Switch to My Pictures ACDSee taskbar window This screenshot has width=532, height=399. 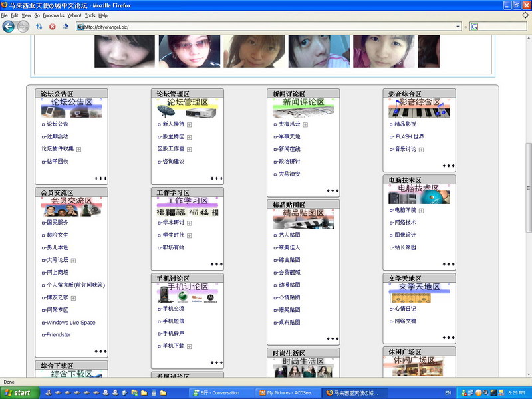[x=288, y=393]
